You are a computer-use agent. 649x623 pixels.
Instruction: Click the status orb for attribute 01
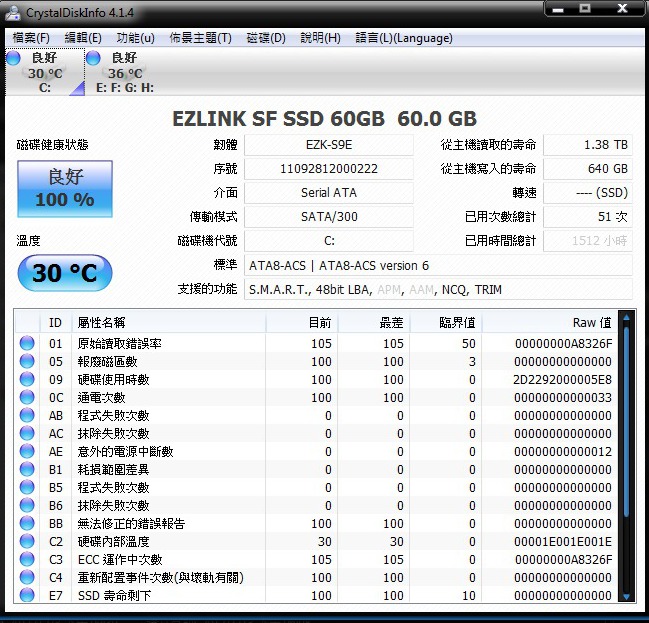[x=27, y=343]
